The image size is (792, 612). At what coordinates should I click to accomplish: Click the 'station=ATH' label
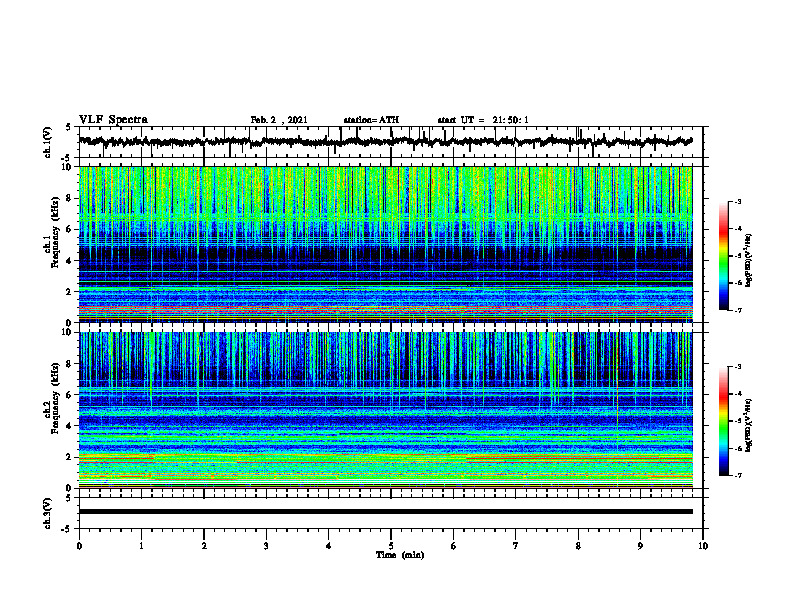(371, 120)
